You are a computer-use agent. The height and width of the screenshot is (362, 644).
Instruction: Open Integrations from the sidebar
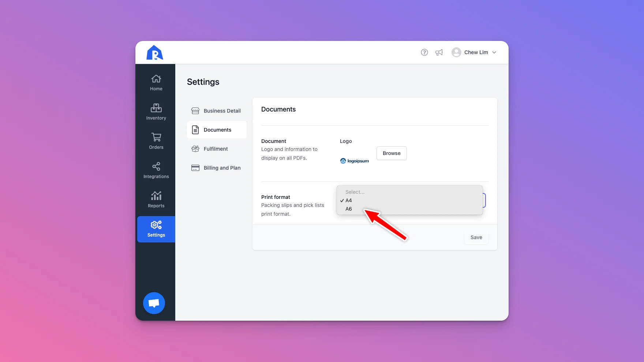coord(156,170)
